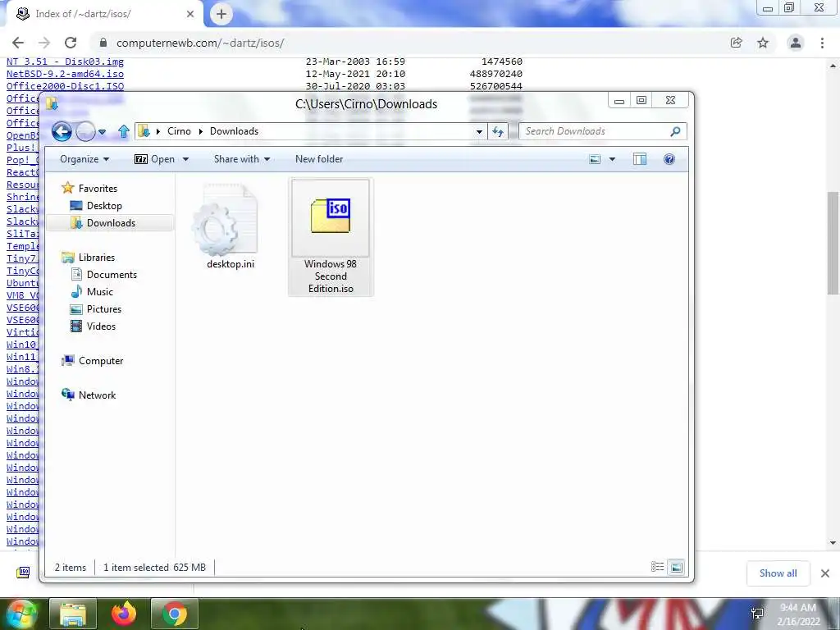Image resolution: width=840 pixels, height=630 pixels.
Task: Click Show all downloads in Chrome
Action: pyautogui.click(x=778, y=573)
